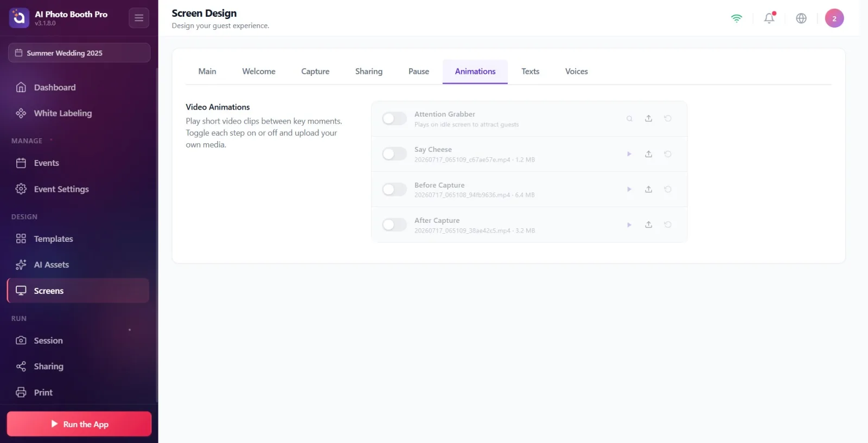Click the Attention Grabber preview magnifier icon
868x443 pixels.
[x=629, y=118]
